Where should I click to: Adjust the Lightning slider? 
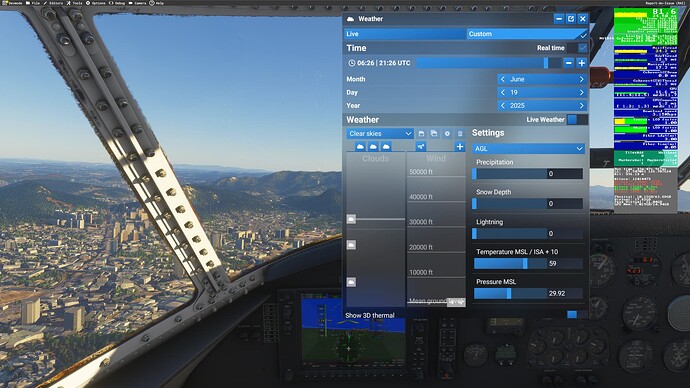pos(510,234)
